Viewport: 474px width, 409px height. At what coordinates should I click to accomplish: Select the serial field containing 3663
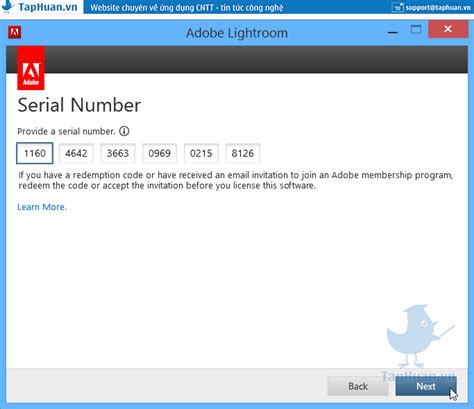(118, 153)
